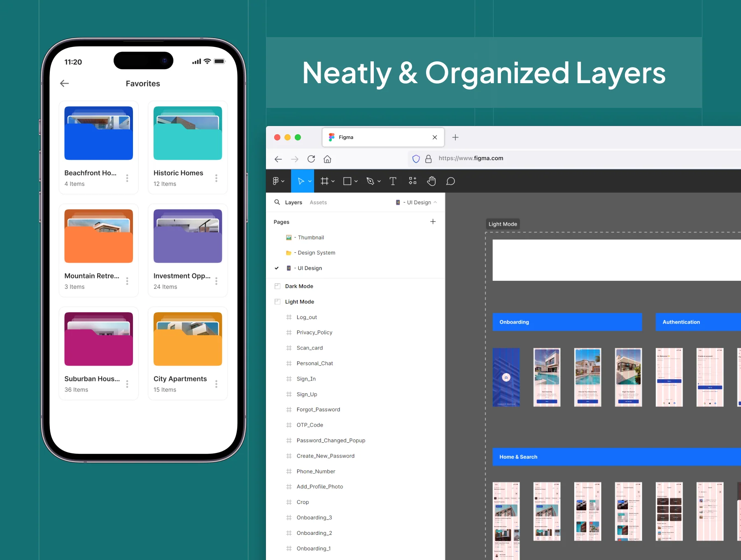Open the Beachfront Ho... blue folder
Image resolution: width=741 pixels, height=560 pixels.
99,133
